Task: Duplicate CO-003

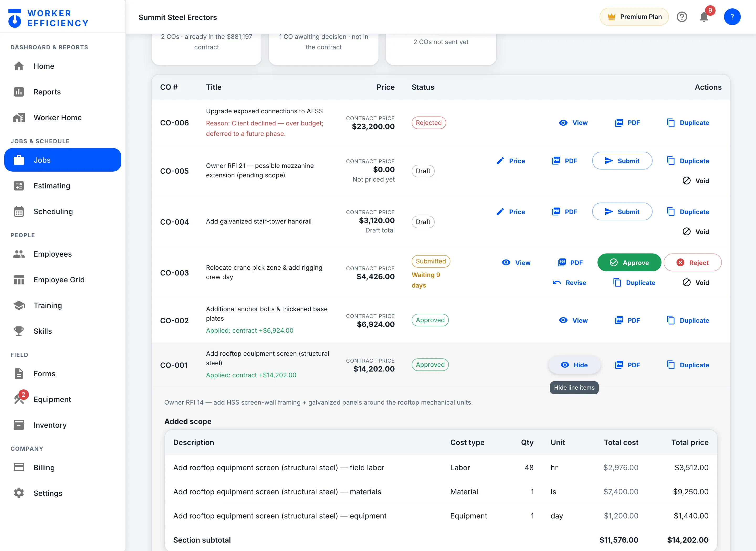Action: pos(634,283)
